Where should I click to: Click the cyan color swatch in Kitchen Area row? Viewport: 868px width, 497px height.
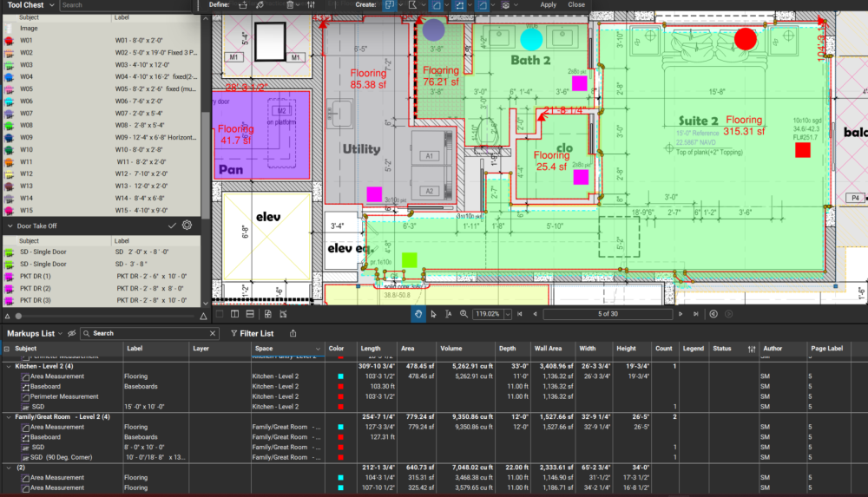(x=340, y=376)
